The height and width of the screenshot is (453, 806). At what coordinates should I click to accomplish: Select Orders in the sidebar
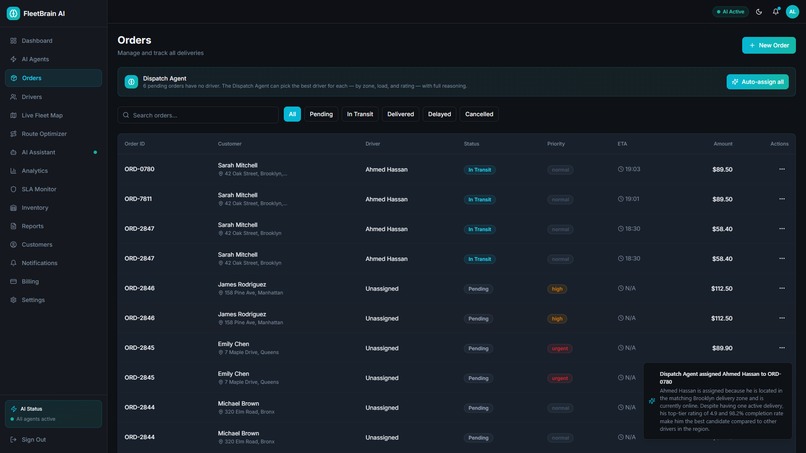[53, 78]
